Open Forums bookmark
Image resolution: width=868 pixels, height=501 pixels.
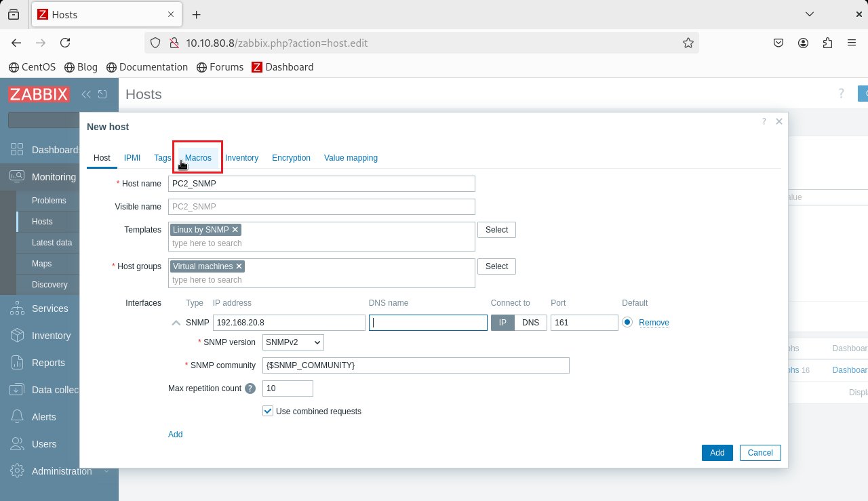(220, 67)
